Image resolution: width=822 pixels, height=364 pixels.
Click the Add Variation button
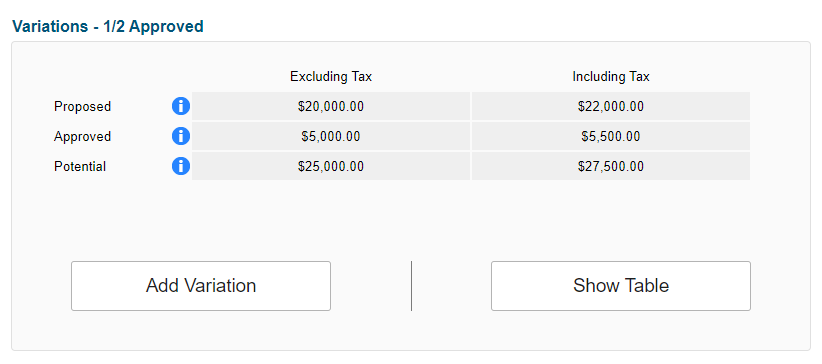pyautogui.click(x=201, y=286)
